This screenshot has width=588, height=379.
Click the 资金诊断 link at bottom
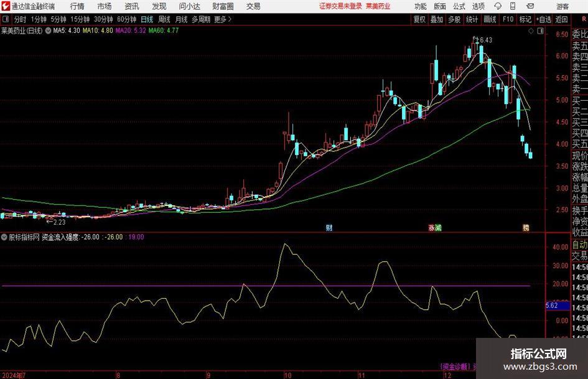coord(455,367)
